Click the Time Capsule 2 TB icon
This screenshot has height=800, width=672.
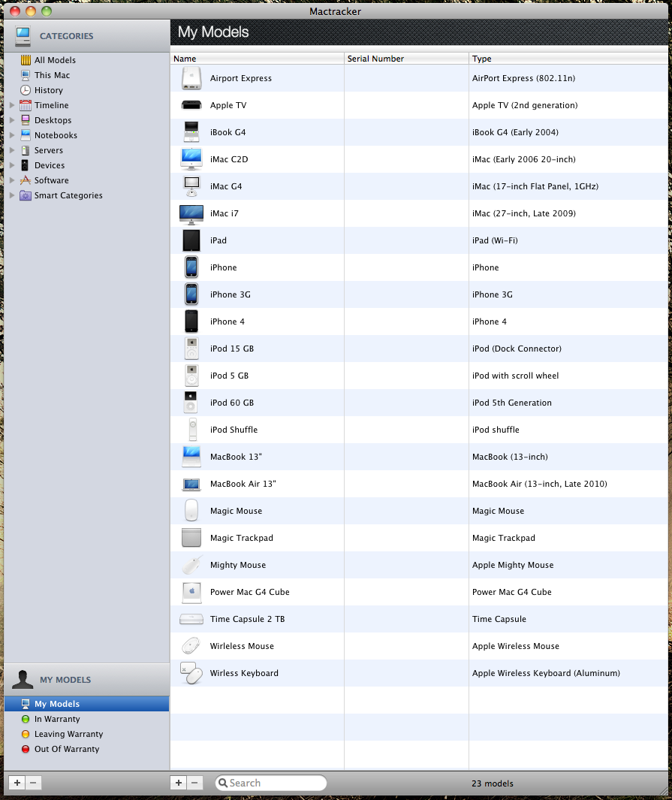191,620
